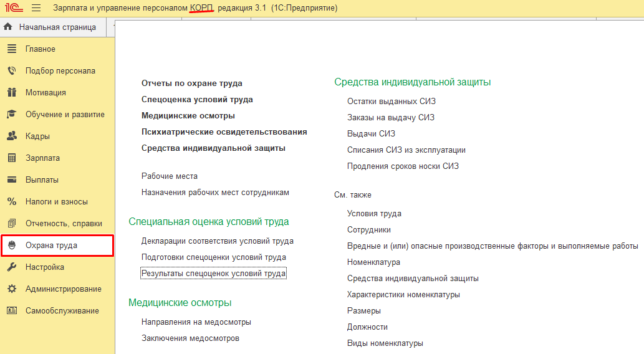Screen dimensions: 644x354
Task: Open the hamburger main menu icon
Action: (36, 8)
